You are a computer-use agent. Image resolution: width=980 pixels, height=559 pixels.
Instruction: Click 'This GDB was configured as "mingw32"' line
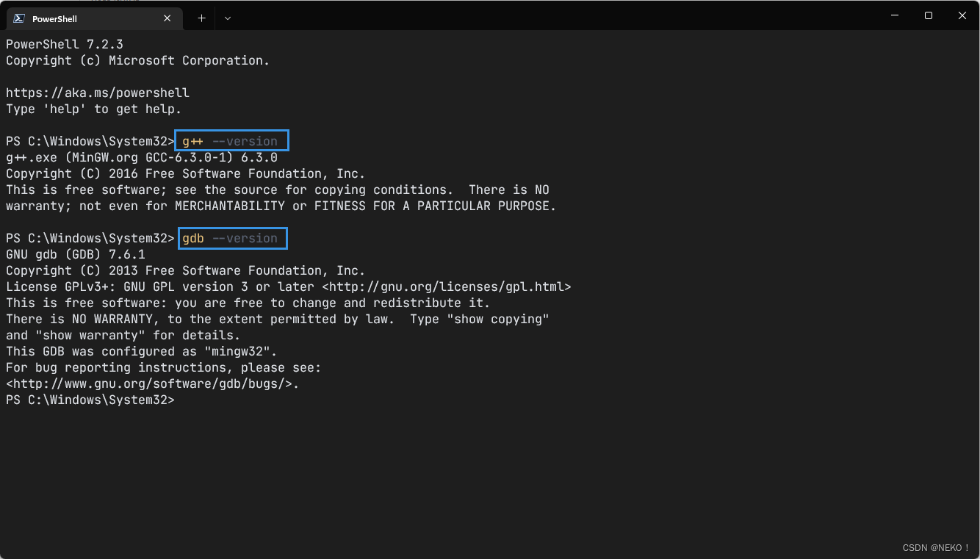[142, 352]
